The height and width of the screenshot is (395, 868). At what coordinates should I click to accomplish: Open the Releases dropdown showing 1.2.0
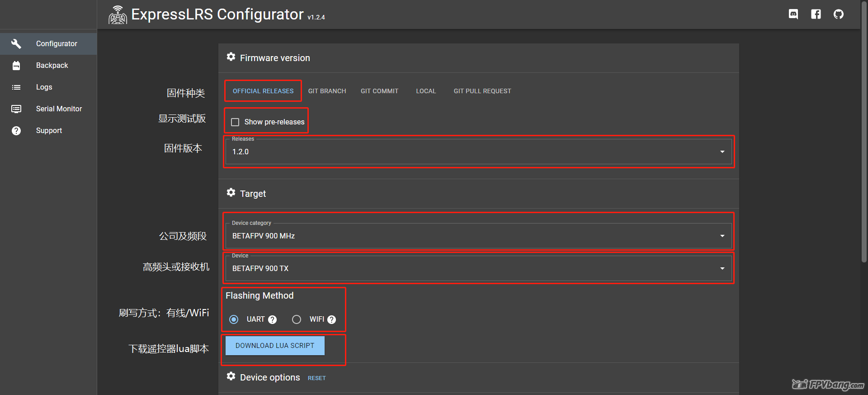pyautogui.click(x=479, y=152)
